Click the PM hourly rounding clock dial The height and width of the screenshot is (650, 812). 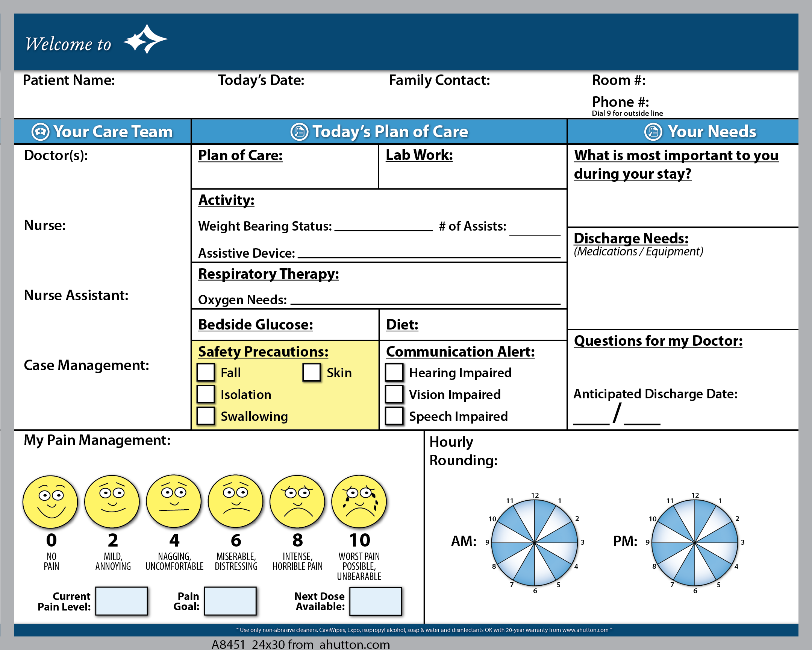coord(695,543)
